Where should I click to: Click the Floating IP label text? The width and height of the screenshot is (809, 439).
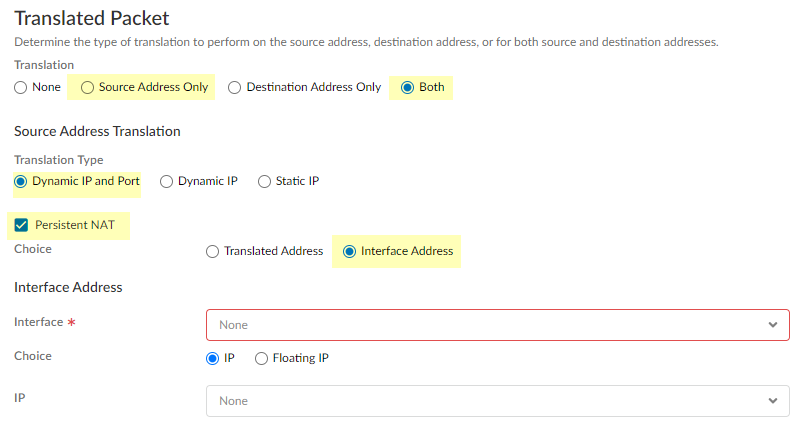301,358
